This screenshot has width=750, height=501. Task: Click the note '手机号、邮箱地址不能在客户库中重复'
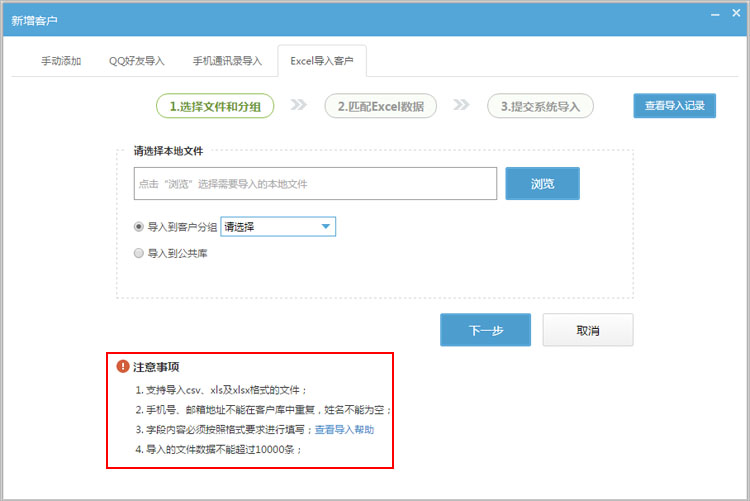[231, 410]
